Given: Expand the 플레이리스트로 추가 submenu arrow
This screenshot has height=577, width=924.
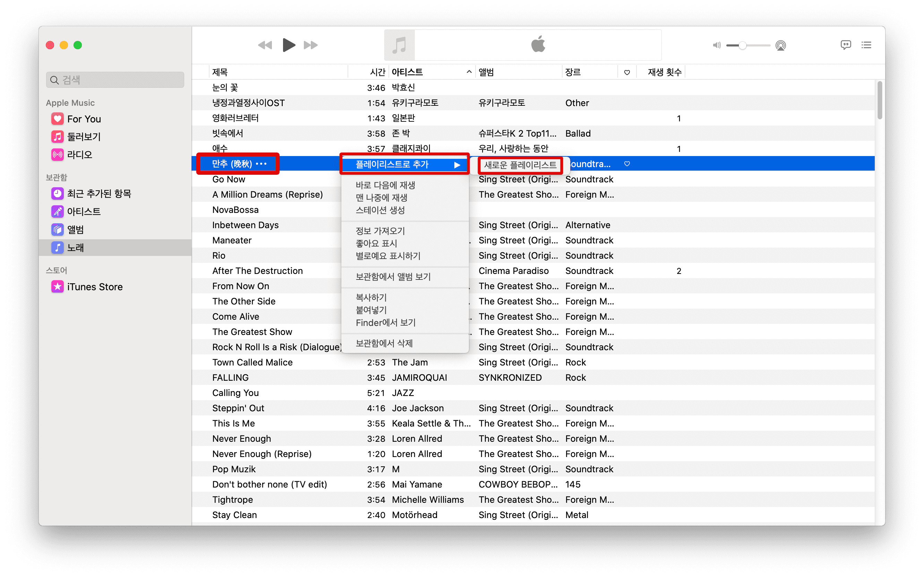Looking at the screenshot, I should 457,165.
